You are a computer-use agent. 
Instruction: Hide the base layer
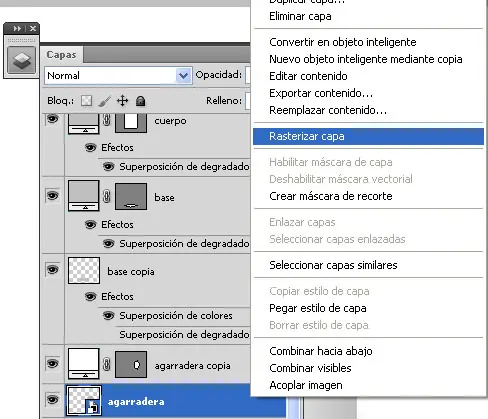tap(53, 195)
